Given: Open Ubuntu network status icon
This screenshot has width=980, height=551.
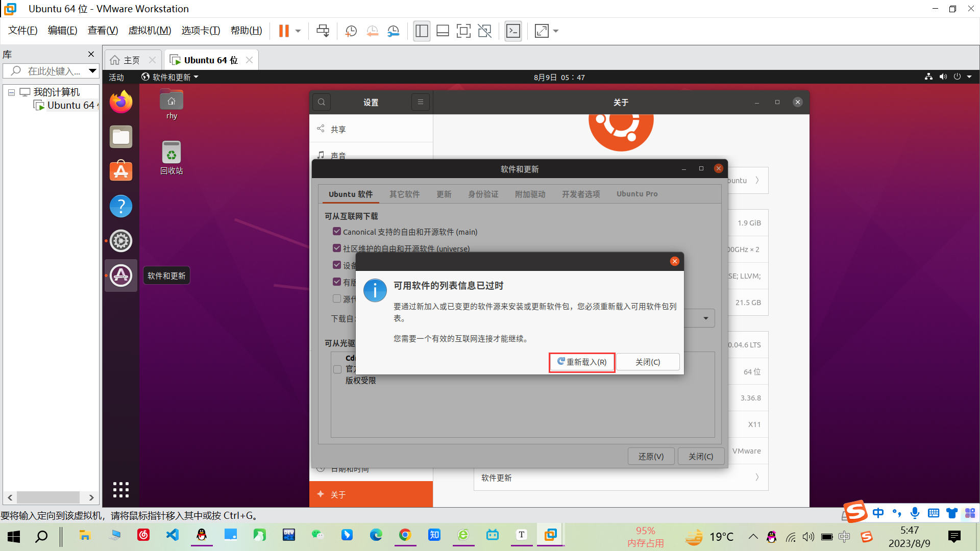Looking at the screenshot, I should pyautogui.click(x=928, y=77).
